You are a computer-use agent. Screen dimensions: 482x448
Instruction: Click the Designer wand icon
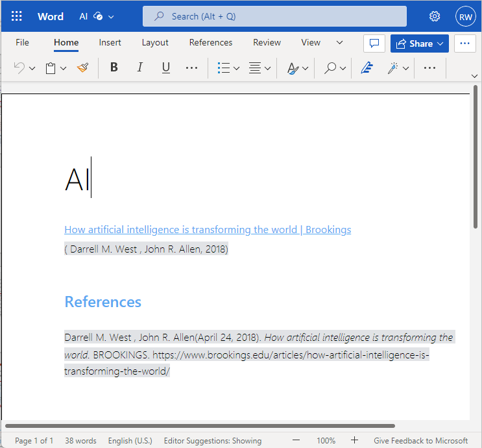[393, 68]
